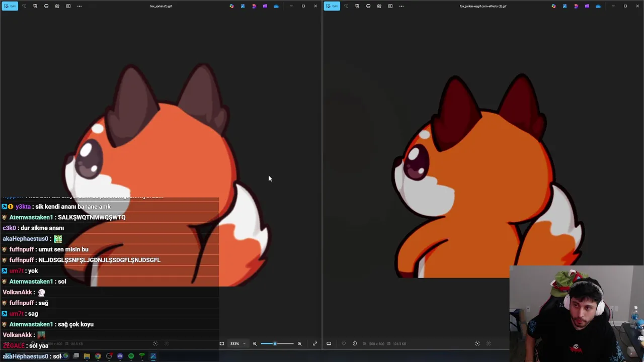
Task: Click the right orange fox gif image preview
Action: [x=488, y=176]
